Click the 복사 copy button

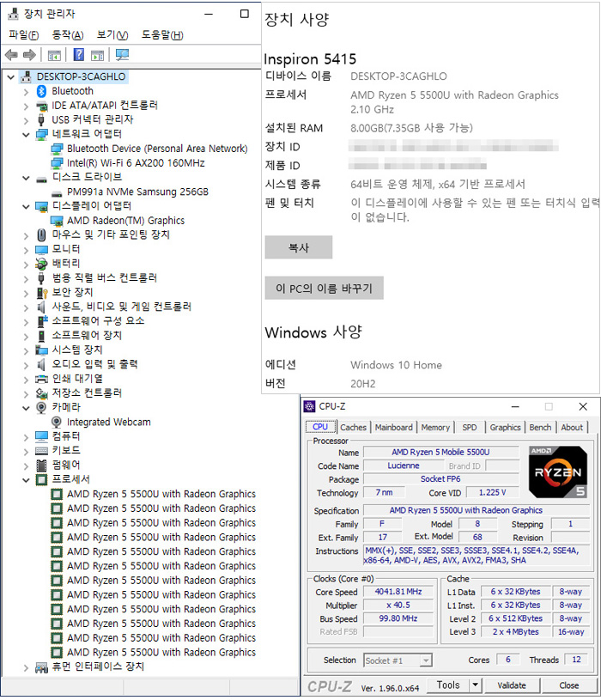click(x=299, y=247)
